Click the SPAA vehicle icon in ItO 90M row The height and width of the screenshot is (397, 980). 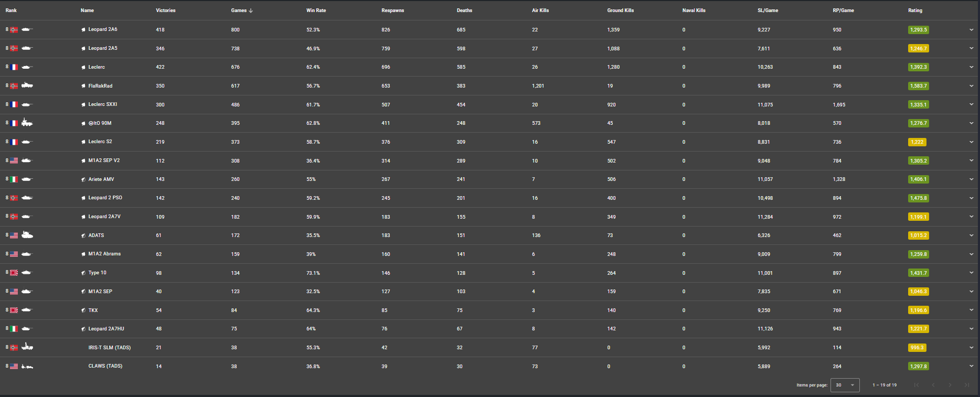click(x=27, y=123)
